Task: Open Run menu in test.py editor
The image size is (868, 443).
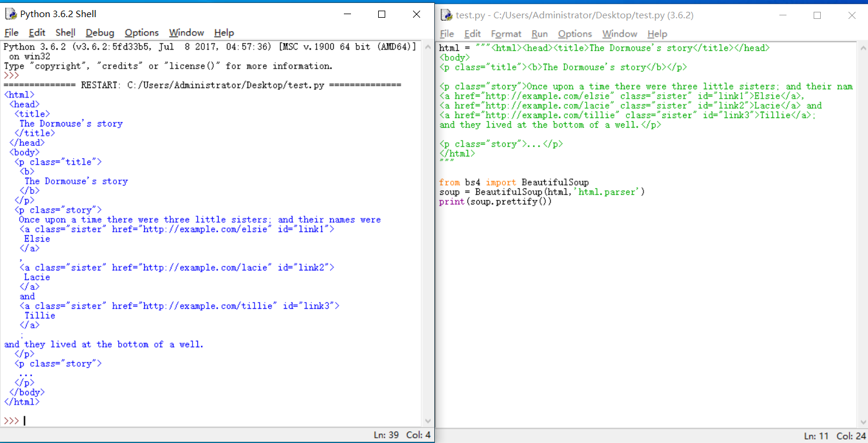Action: [x=539, y=34]
